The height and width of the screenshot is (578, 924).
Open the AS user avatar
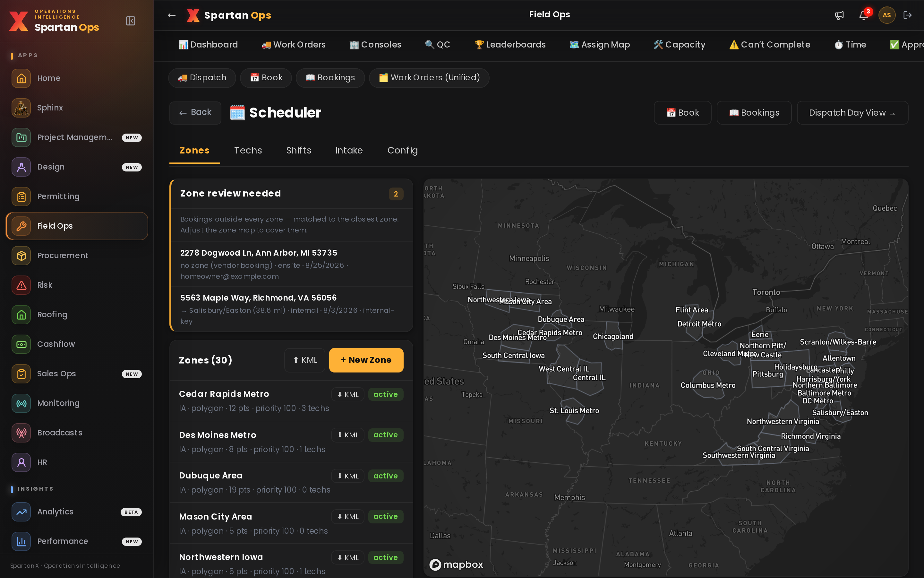(886, 15)
